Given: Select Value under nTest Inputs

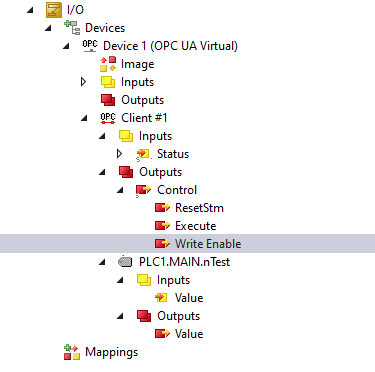Looking at the screenshot, I should pos(189,298).
